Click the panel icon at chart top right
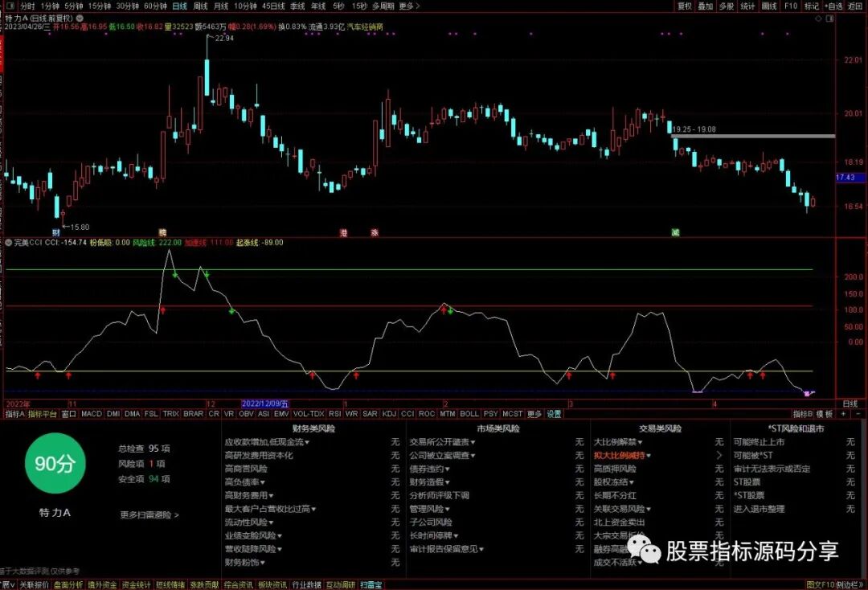Screen dimensions: 868x590 829,18
